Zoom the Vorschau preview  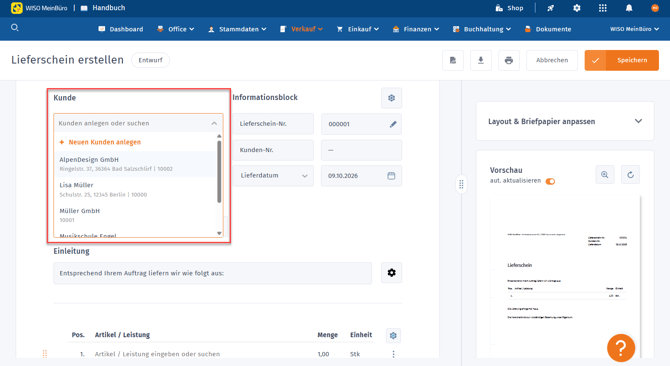click(x=605, y=175)
